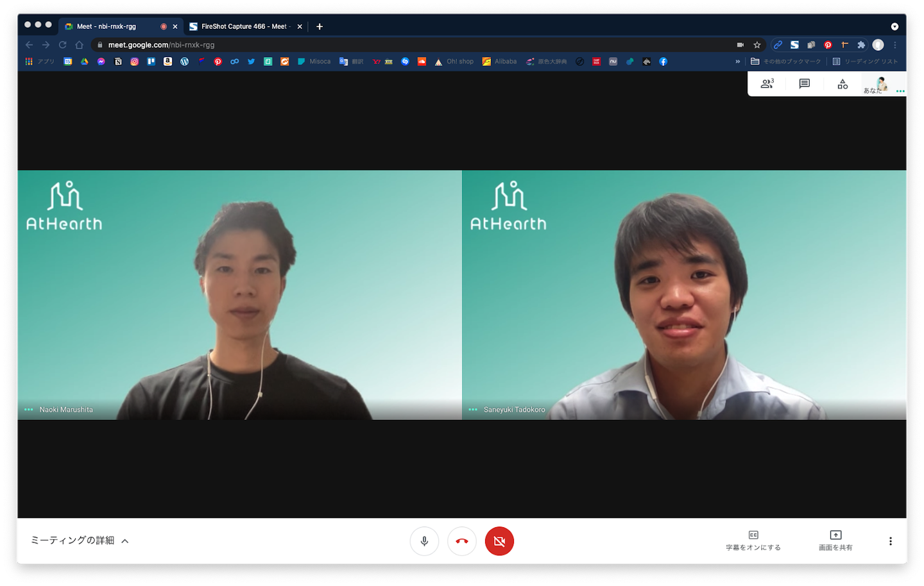Open the WordPress bookmark
This screenshot has width=924, height=586.
(185, 62)
